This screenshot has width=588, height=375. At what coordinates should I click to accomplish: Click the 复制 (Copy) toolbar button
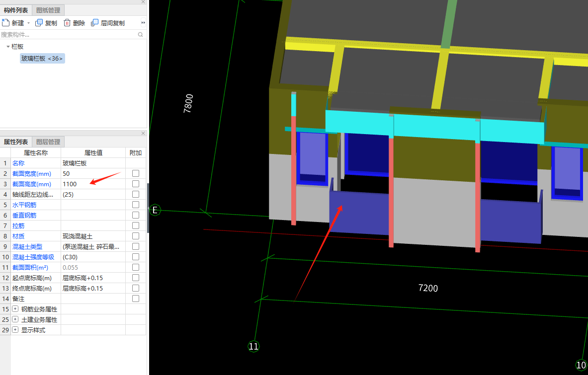pyautogui.click(x=46, y=23)
